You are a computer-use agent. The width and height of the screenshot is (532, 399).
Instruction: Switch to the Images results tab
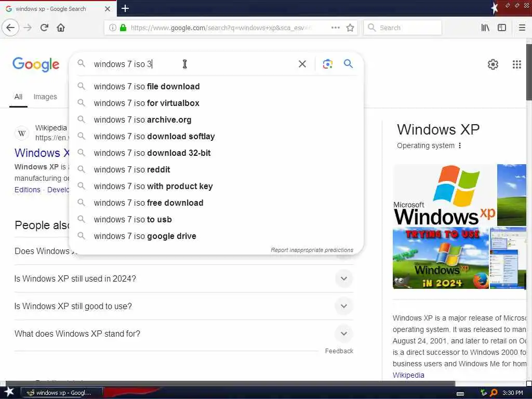[x=45, y=97]
